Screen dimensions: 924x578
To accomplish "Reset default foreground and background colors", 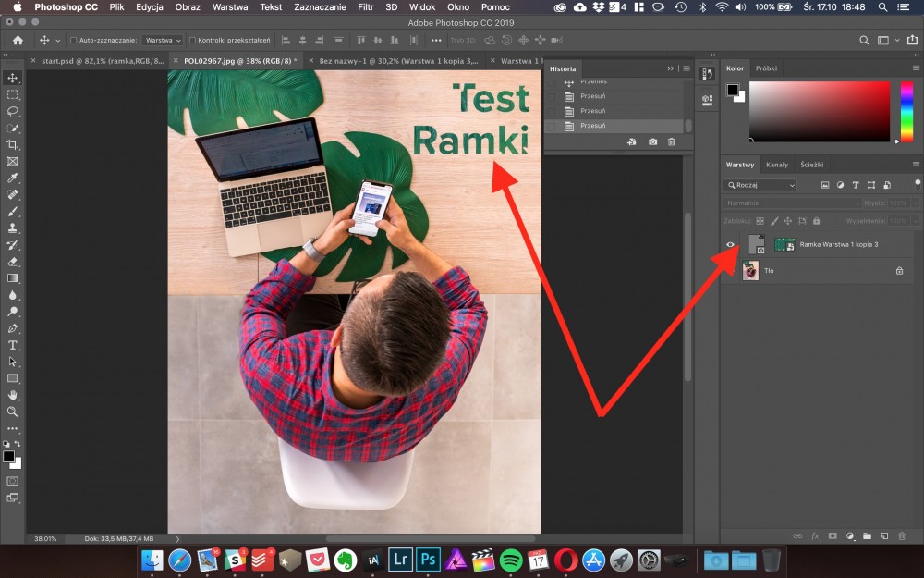I will point(6,444).
